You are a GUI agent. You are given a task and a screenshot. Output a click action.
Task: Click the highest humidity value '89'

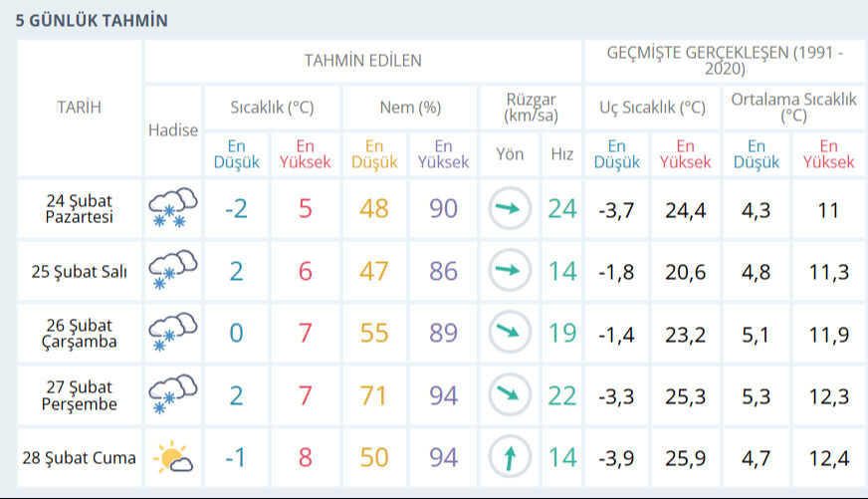pyautogui.click(x=443, y=333)
